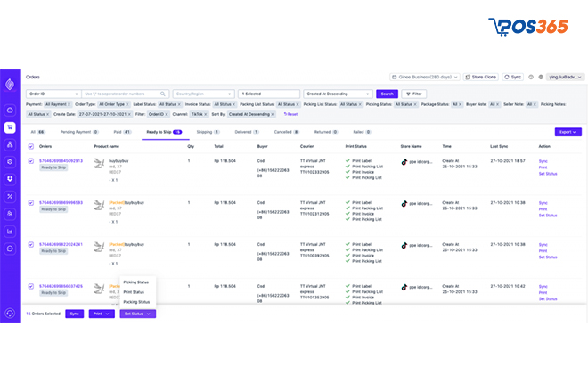Click the globe language icon
The height and width of the screenshot is (392, 588).
540,78
